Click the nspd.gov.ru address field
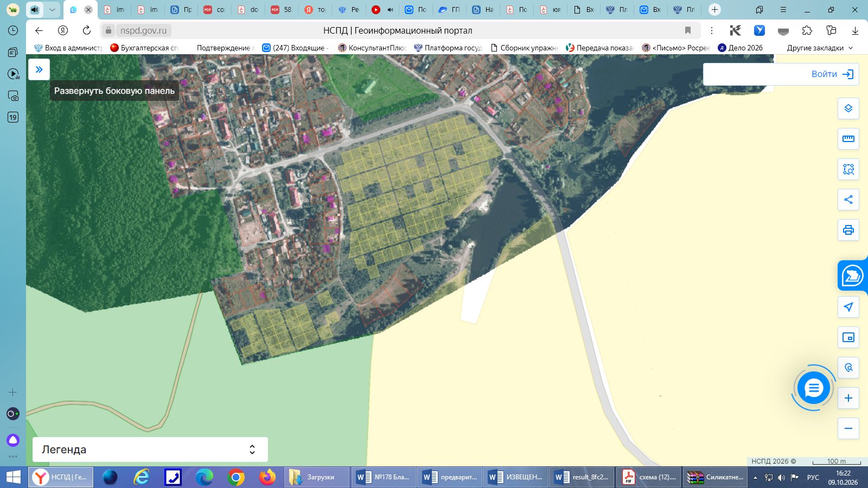868x488 pixels. coord(143,30)
